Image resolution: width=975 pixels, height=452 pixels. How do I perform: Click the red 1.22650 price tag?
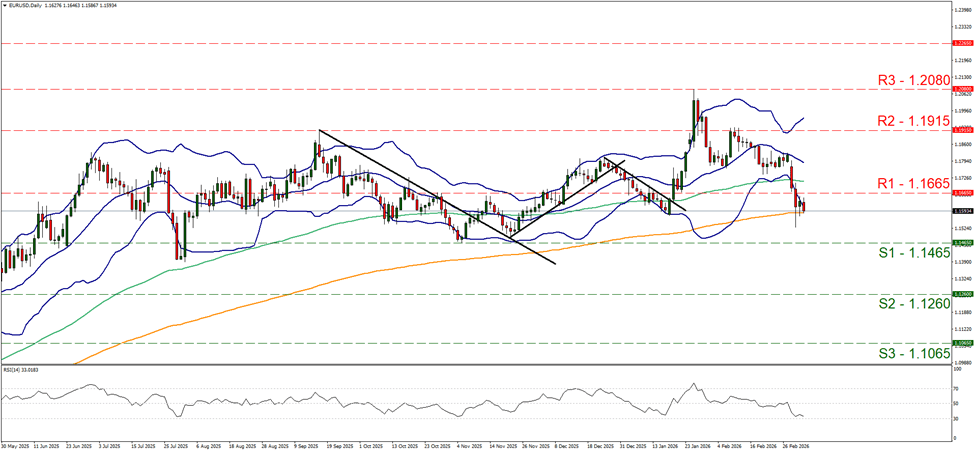click(961, 44)
